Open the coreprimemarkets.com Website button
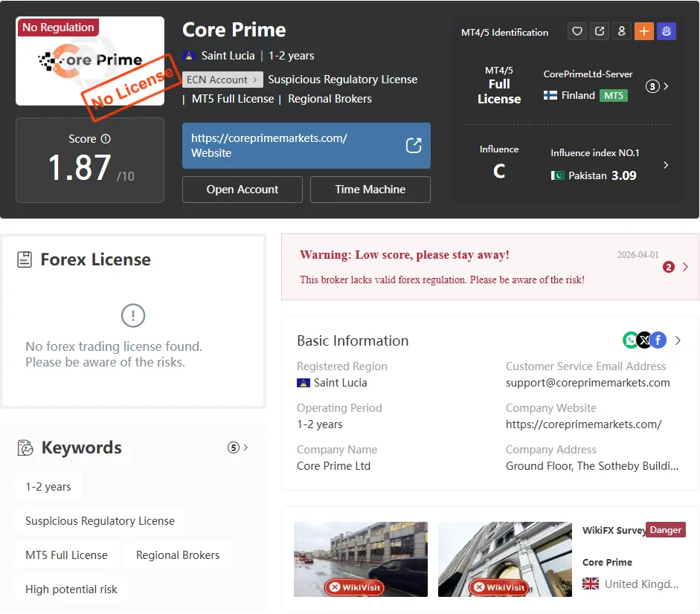This screenshot has height=614, width=700. tap(306, 146)
